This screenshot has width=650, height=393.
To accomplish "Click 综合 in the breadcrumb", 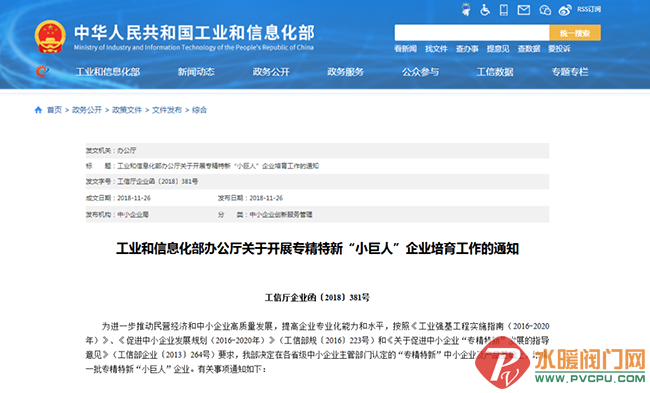I will coord(199,110).
